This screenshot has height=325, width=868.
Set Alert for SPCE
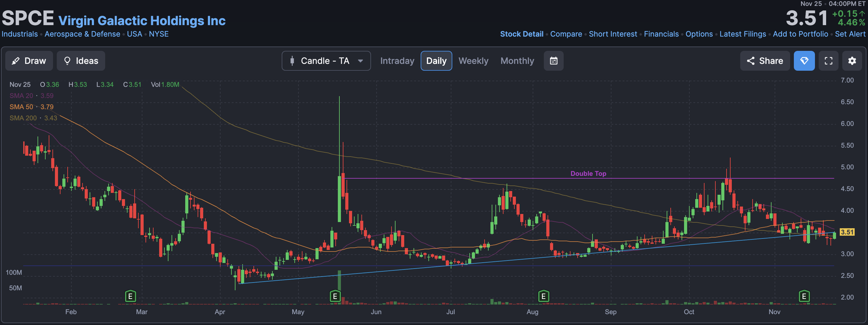[x=850, y=34]
